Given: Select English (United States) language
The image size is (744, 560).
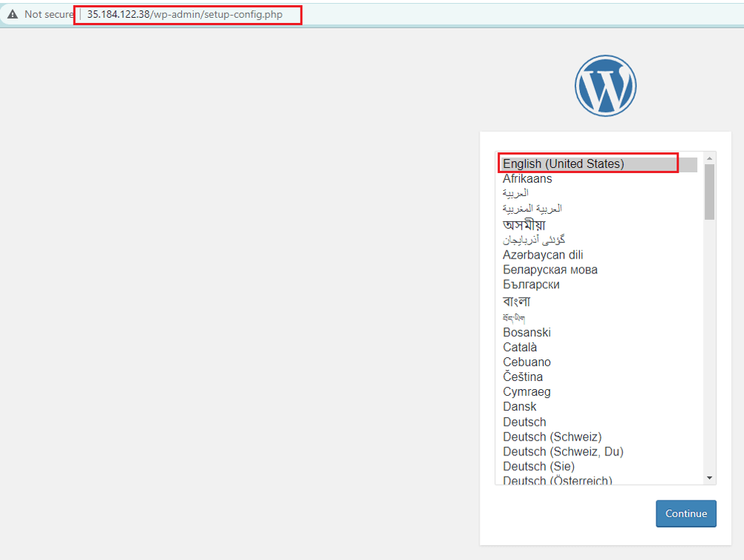Looking at the screenshot, I should click(600, 163).
